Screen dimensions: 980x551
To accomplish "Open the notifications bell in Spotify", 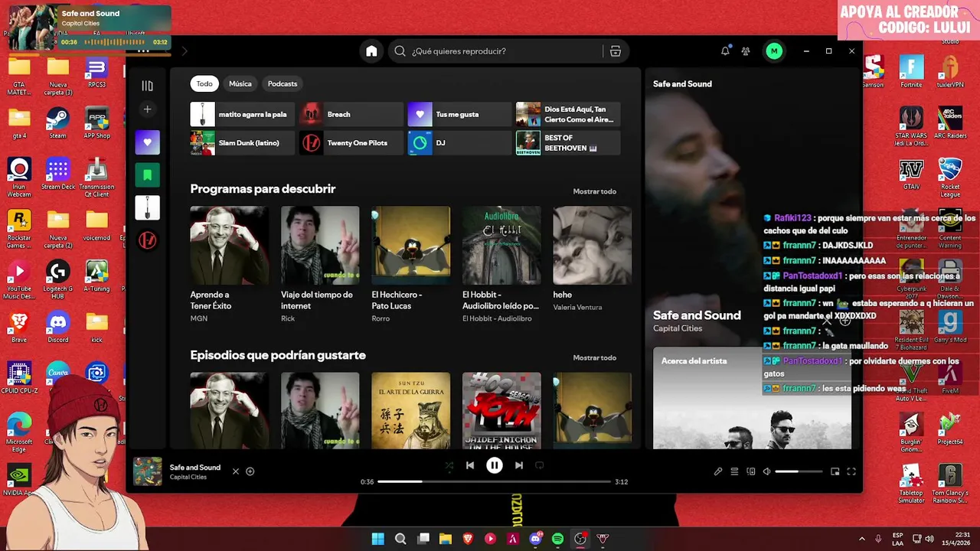I will pos(725,51).
